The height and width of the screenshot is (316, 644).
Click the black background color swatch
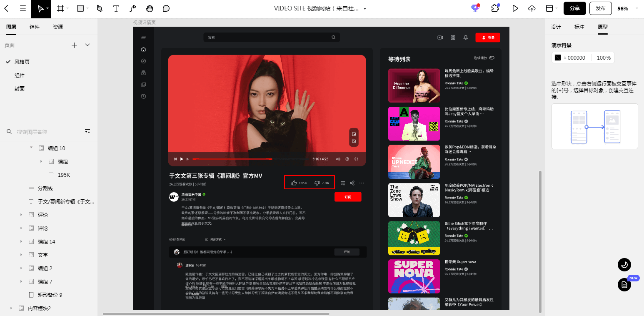[558, 58]
